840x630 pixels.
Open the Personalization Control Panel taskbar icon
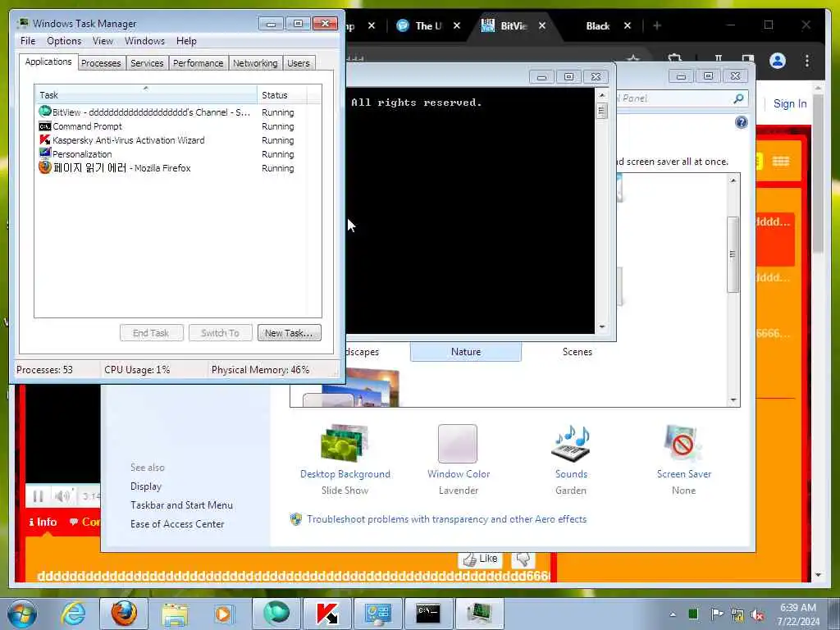click(x=378, y=614)
